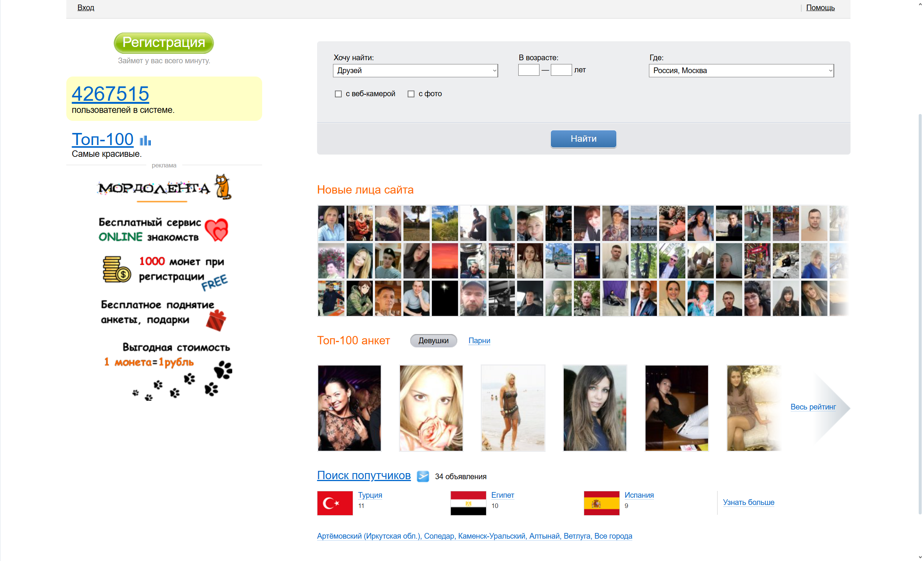Click the page vertical scrollbar
This screenshot has height=561, width=924.
pyautogui.click(x=920, y=314)
